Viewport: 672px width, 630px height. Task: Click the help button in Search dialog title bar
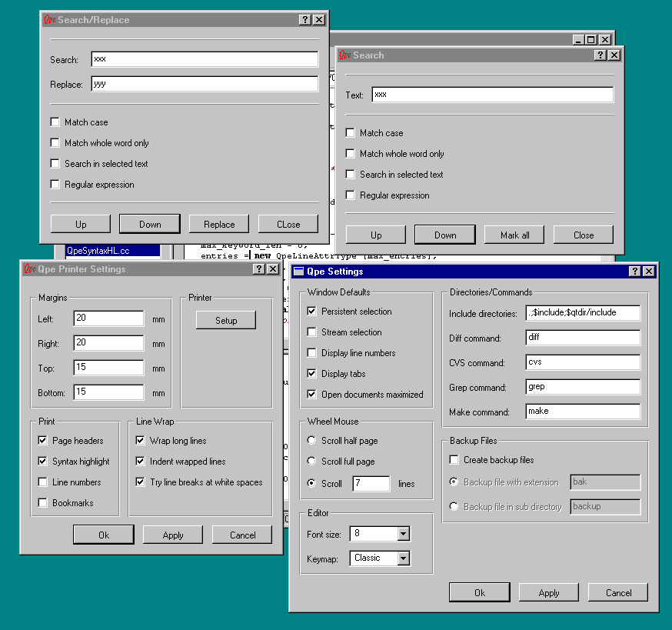(600, 55)
